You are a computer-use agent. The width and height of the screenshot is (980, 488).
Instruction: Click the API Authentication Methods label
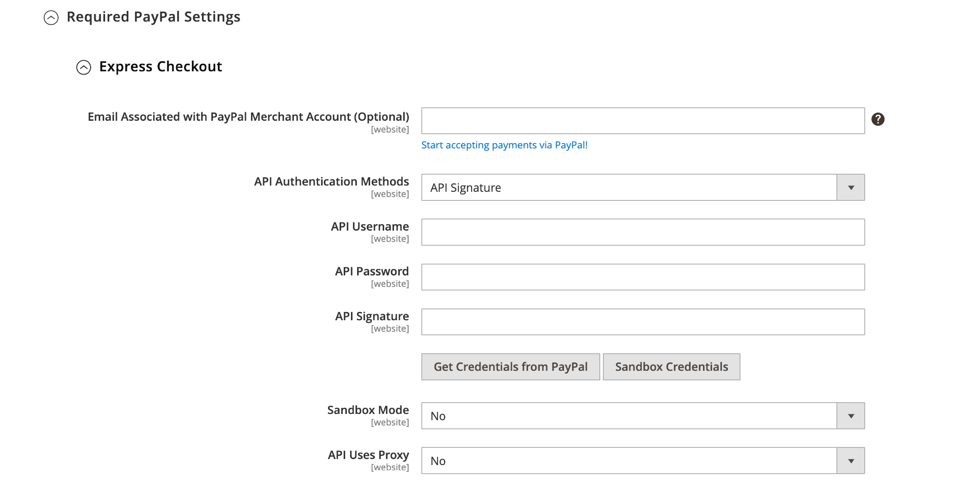pyautogui.click(x=331, y=182)
